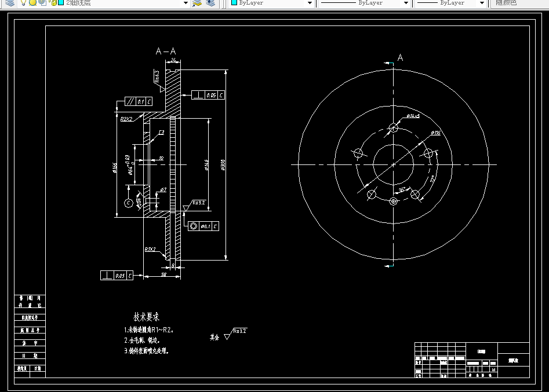Toggle the layer freeze sun icon
The image size is (549, 392).
(x=32, y=3)
